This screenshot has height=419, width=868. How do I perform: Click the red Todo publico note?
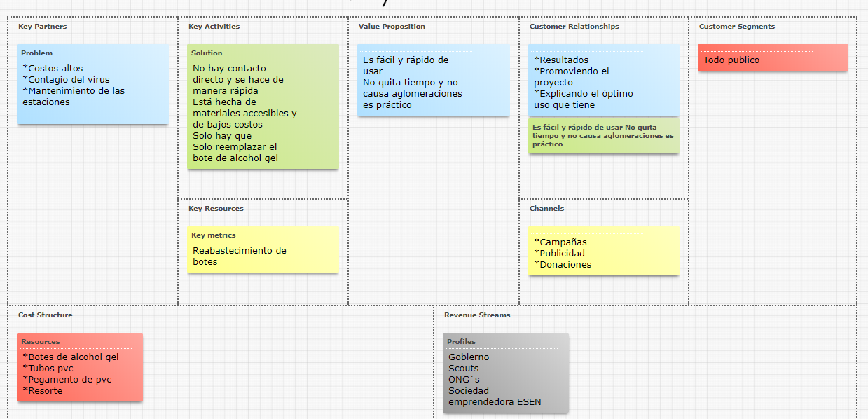click(x=773, y=58)
